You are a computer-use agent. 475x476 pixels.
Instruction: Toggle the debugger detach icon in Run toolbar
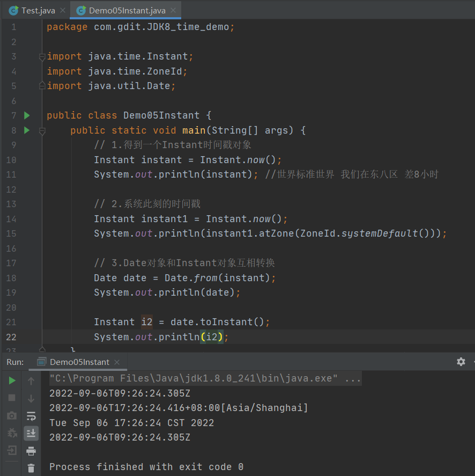(11, 433)
